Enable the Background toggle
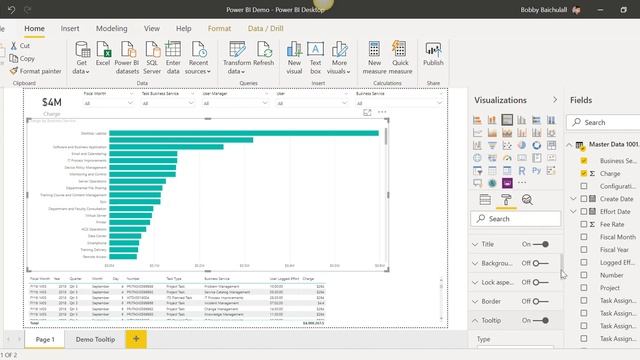 541,263
